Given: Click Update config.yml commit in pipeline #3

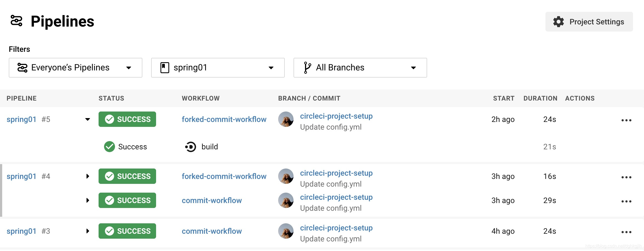Looking at the screenshot, I should coord(331,239).
